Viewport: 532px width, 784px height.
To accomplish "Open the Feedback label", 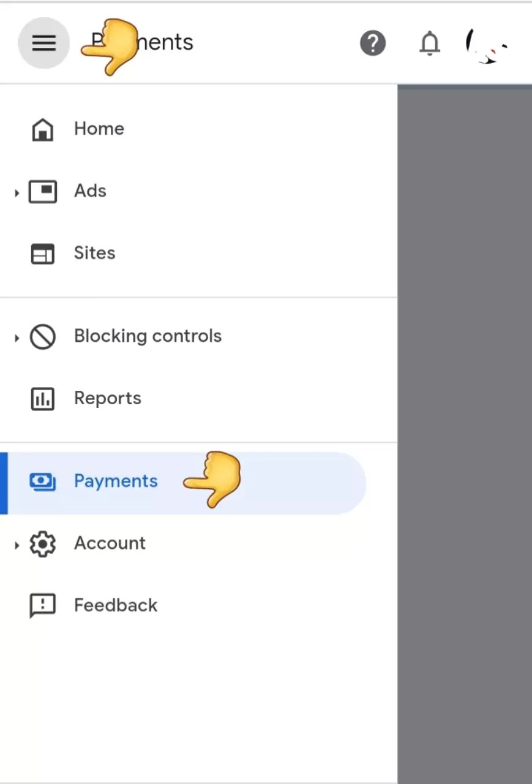I will (116, 606).
